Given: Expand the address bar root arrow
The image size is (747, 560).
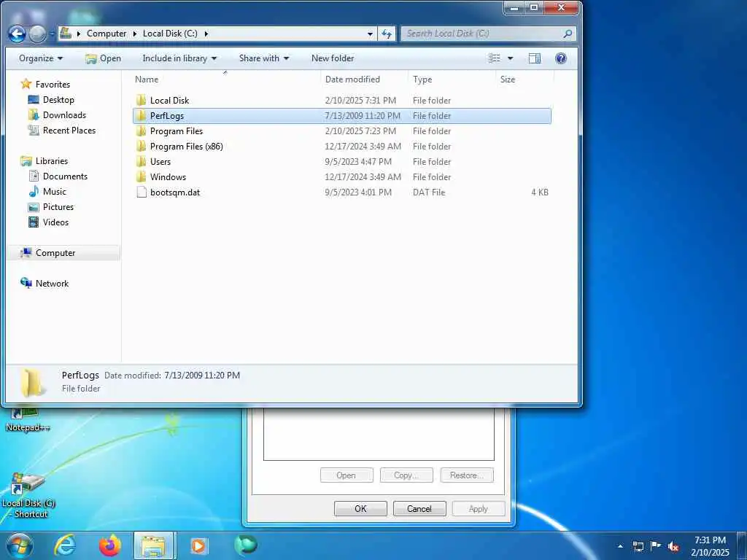Looking at the screenshot, I should pyautogui.click(x=78, y=34).
